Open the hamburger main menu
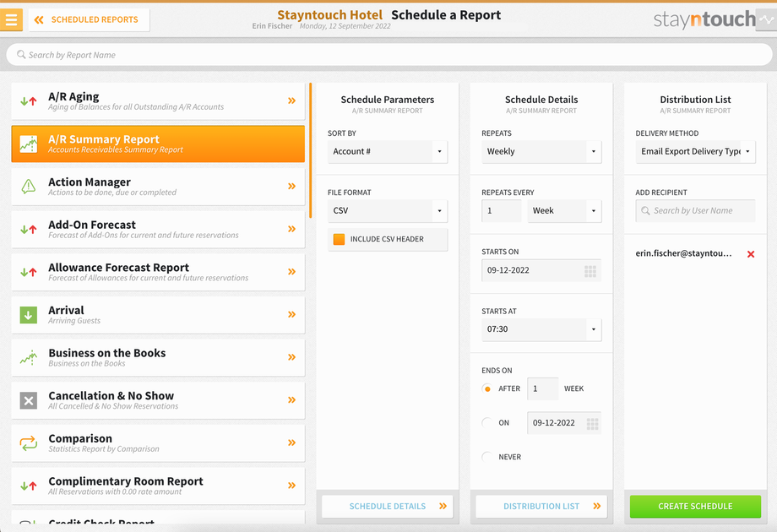Viewport: 777px width, 532px height. point(11,19)
